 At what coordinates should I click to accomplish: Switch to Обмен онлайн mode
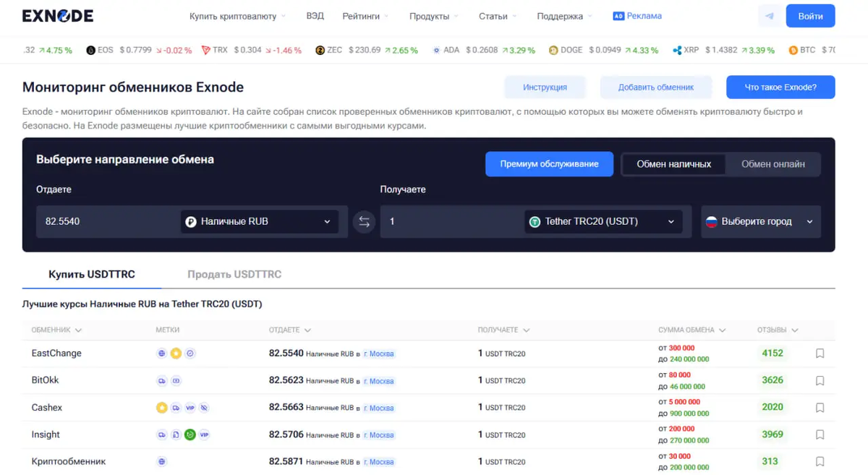point(773,164)
